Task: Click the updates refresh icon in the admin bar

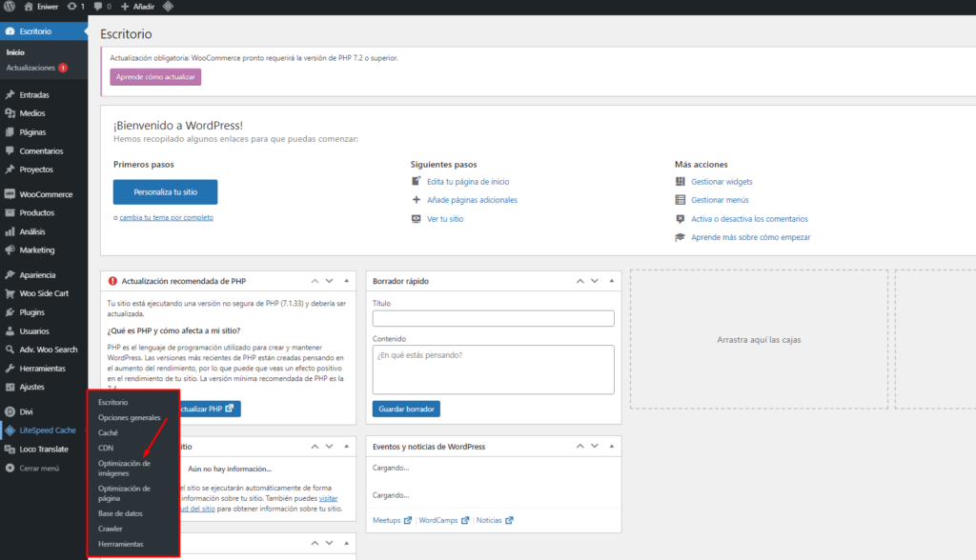Action: point(72,7)
